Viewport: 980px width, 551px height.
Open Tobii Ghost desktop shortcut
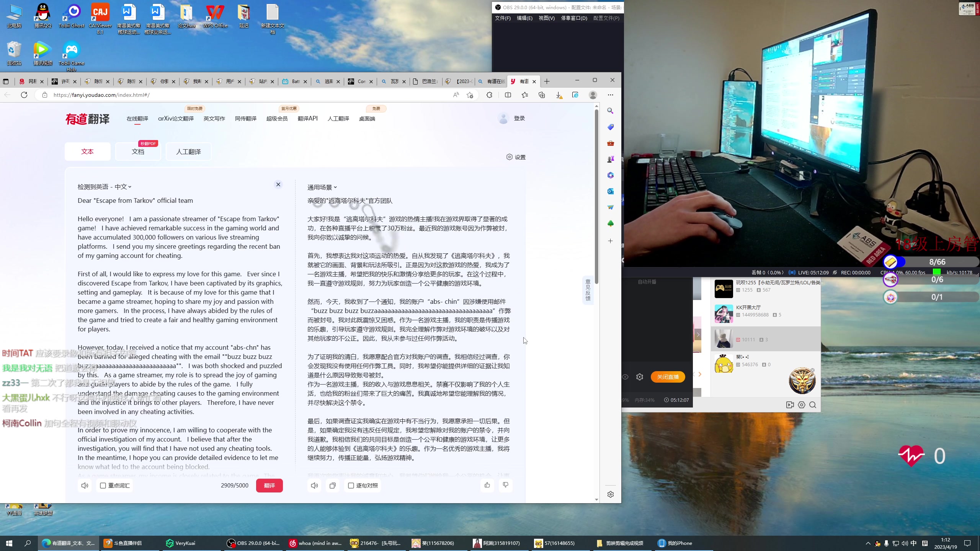(x=72, y=16)
